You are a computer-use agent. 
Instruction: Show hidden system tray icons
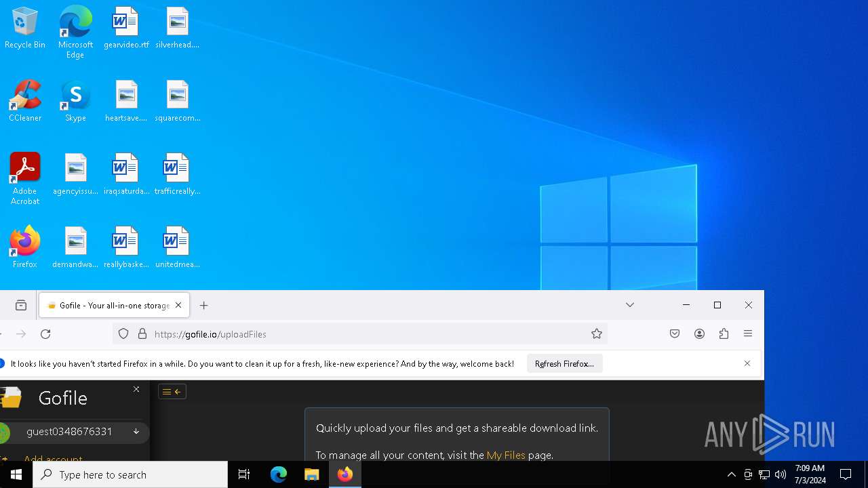pos(732,474)
